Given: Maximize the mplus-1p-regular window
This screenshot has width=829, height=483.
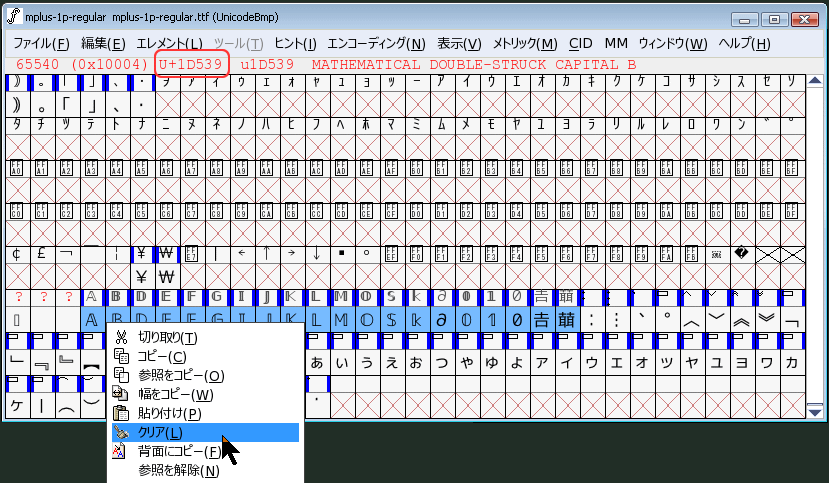Looking at the screenshot, I should [775, 20].
